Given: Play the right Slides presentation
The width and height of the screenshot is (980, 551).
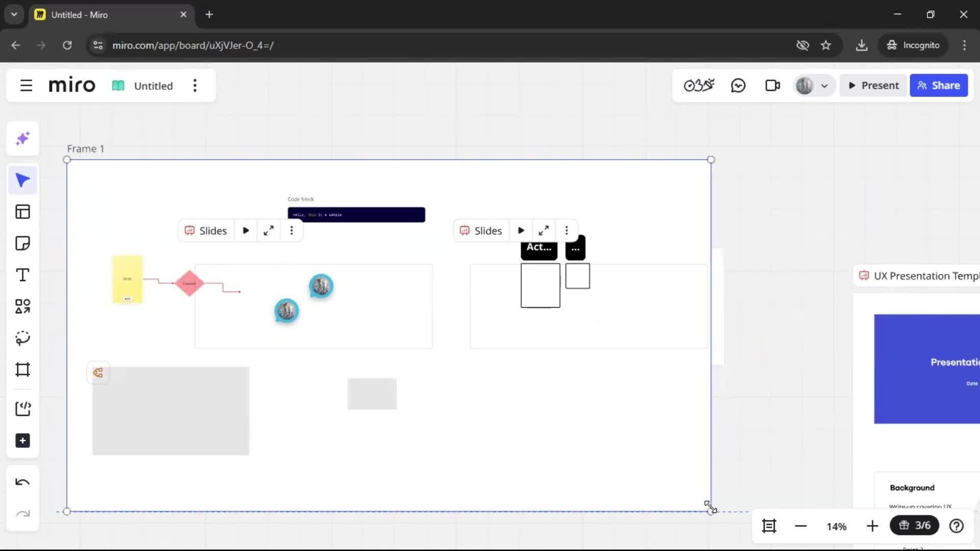Looking at the screenshot, I should [521, 231].
